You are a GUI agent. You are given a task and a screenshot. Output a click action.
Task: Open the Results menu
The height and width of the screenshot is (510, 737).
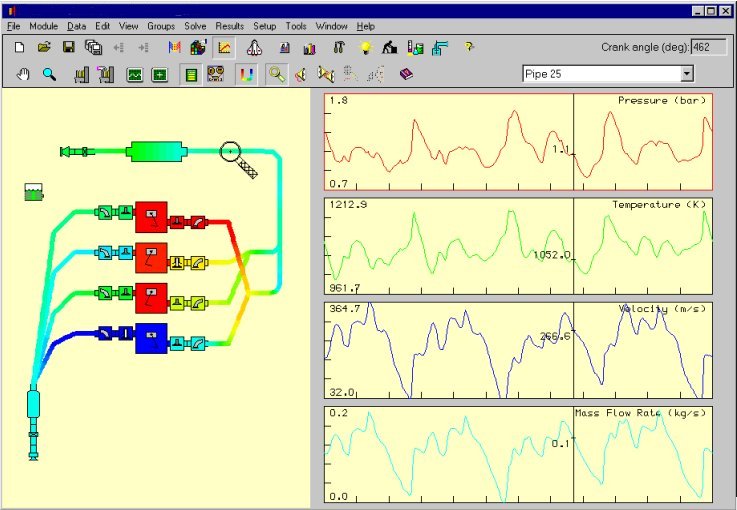coord(229,25)
